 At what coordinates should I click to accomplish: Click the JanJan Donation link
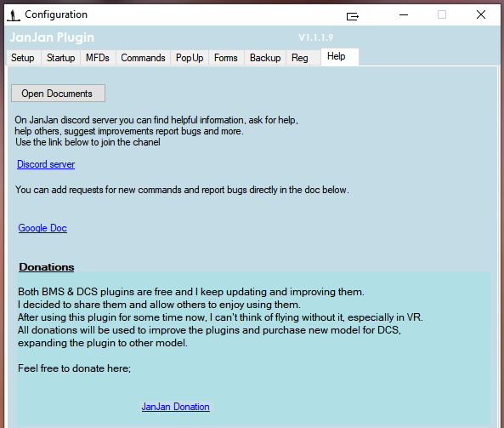coord(175,407)
